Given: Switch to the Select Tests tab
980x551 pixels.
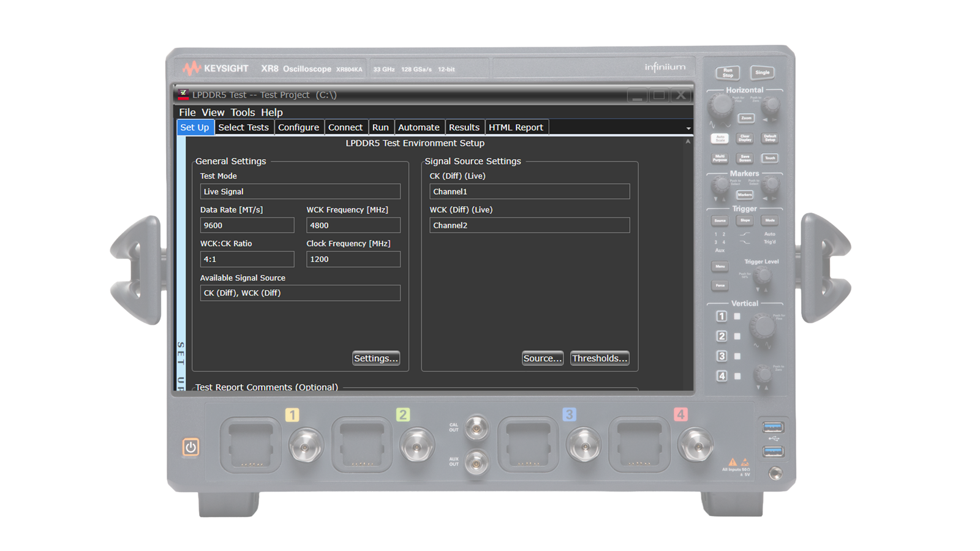Looking at the screenshot, I should [243, 127].
